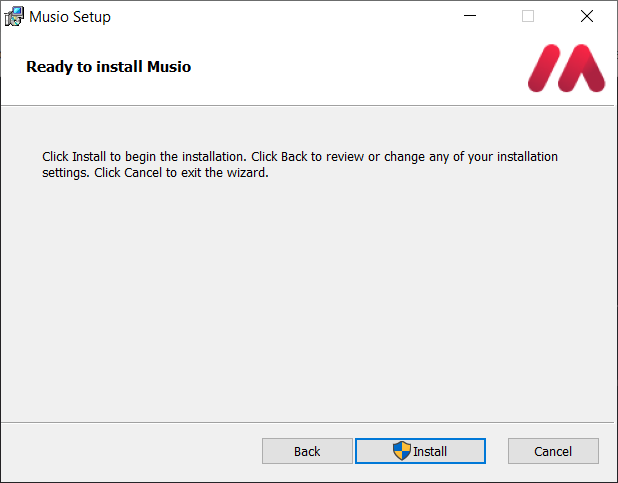The image size is (618, 483).
Task: Click the footer area left of Back
Action: point(130,451)
